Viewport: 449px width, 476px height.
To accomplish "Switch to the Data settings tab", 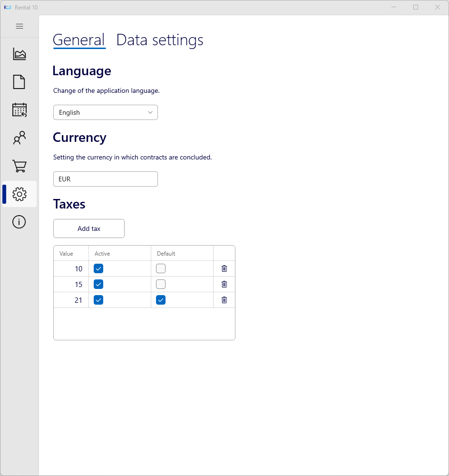I will [x=160, y=40].
